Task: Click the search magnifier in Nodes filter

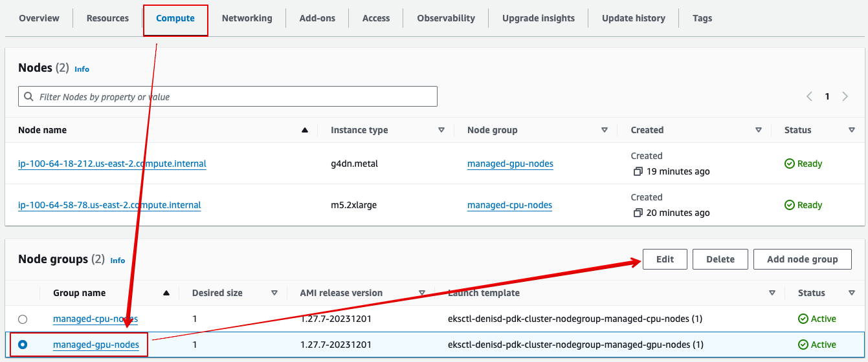Action: [x=28, y=96]
